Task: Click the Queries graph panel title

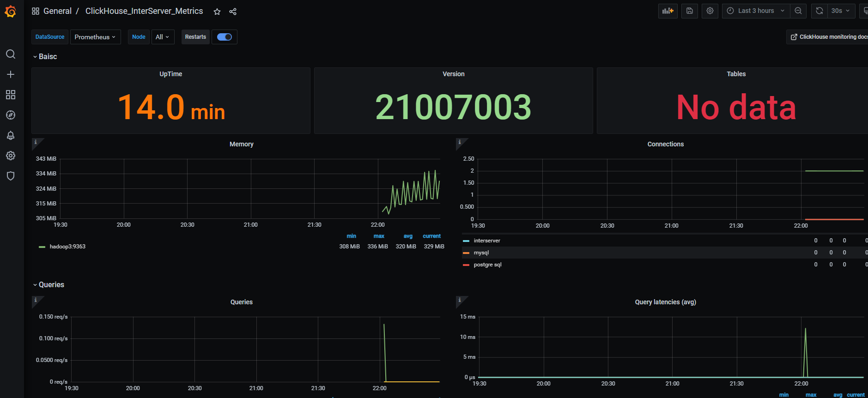Action: click(242, 302)
